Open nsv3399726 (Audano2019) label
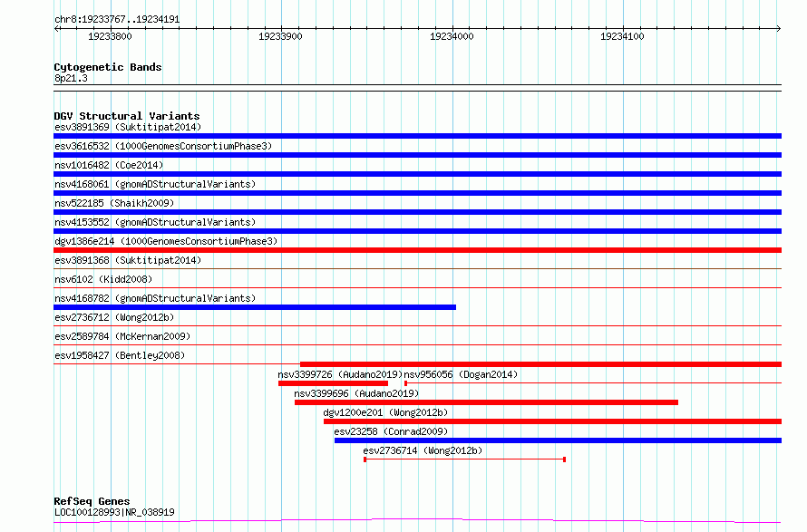The width and height of the screenshot is (807, 532). point(340,374)
